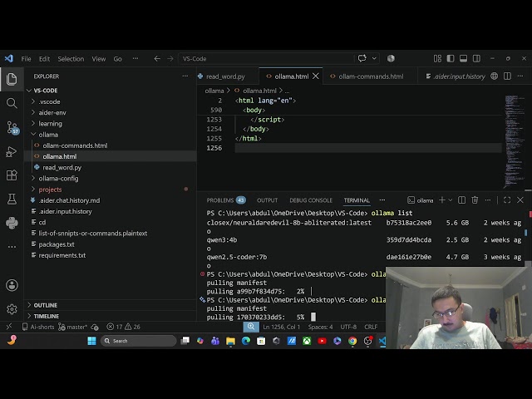Expand the ollama-config folder
532x399 pixels.
[x=58, y=179]
